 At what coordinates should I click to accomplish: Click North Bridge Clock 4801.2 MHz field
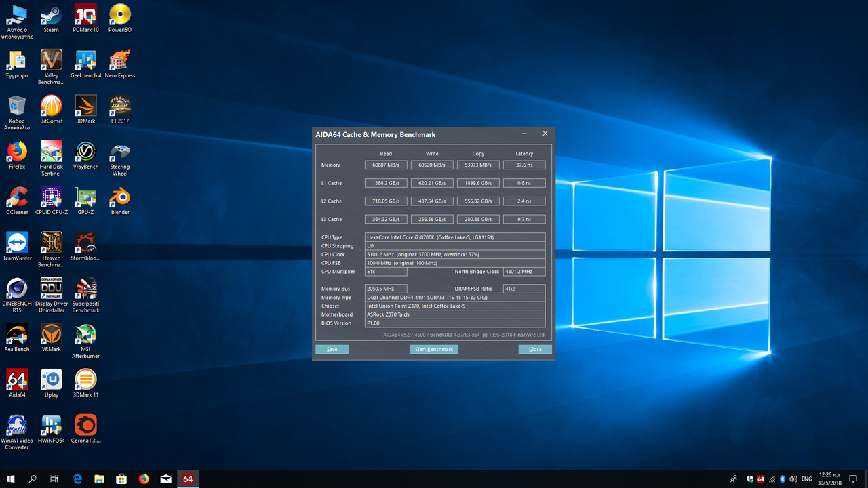pyautogui.click(x=524, y=272)
